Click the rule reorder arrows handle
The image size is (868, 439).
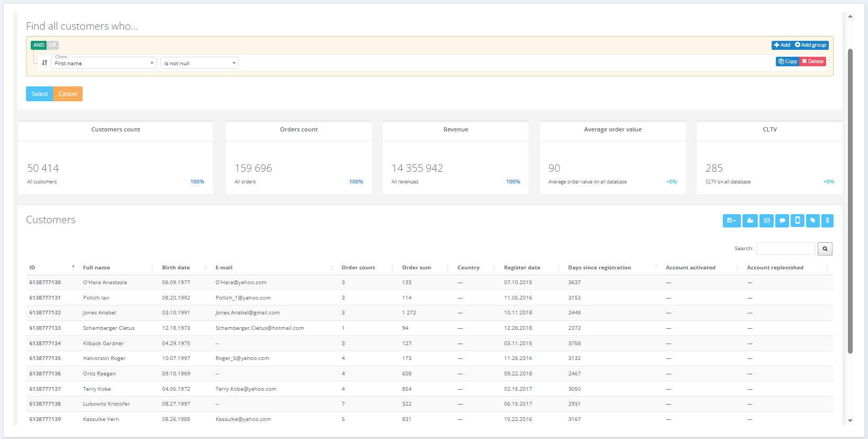(44, 63)
